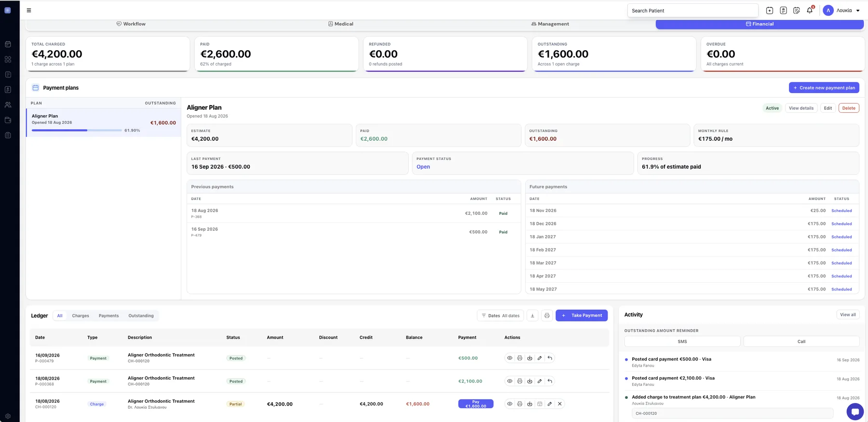
Task: Download the CH-000120 charge row
Action: coord(529,404)
